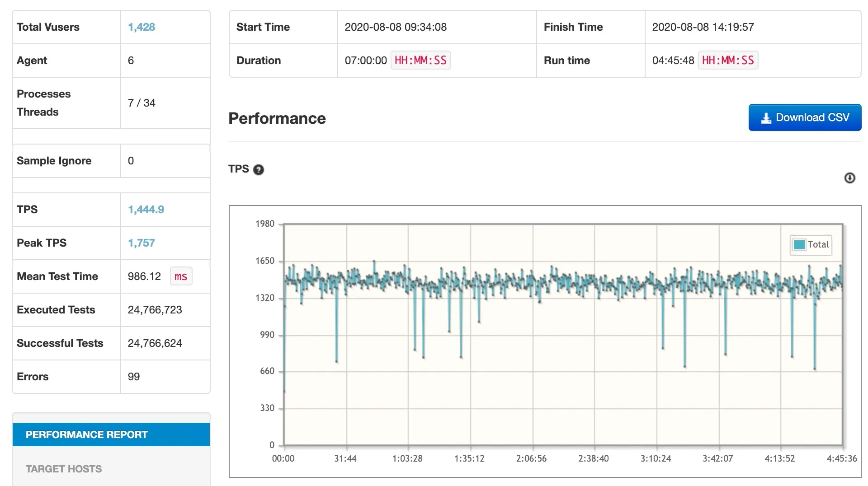Click the Peak TPS value 1,757
Screen dimensions: 868x486
tap(142, 243)
